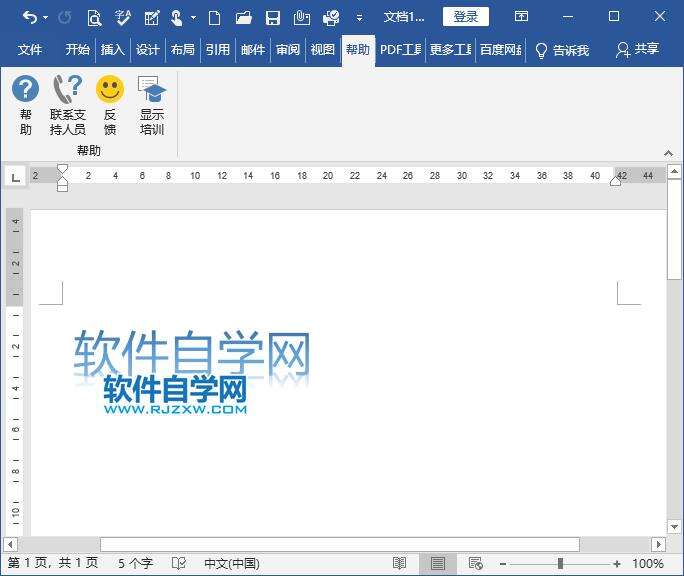Collapse the ribbon with chevron arrow
This screenshot has width=684, height=576.
tap(668, 153)
